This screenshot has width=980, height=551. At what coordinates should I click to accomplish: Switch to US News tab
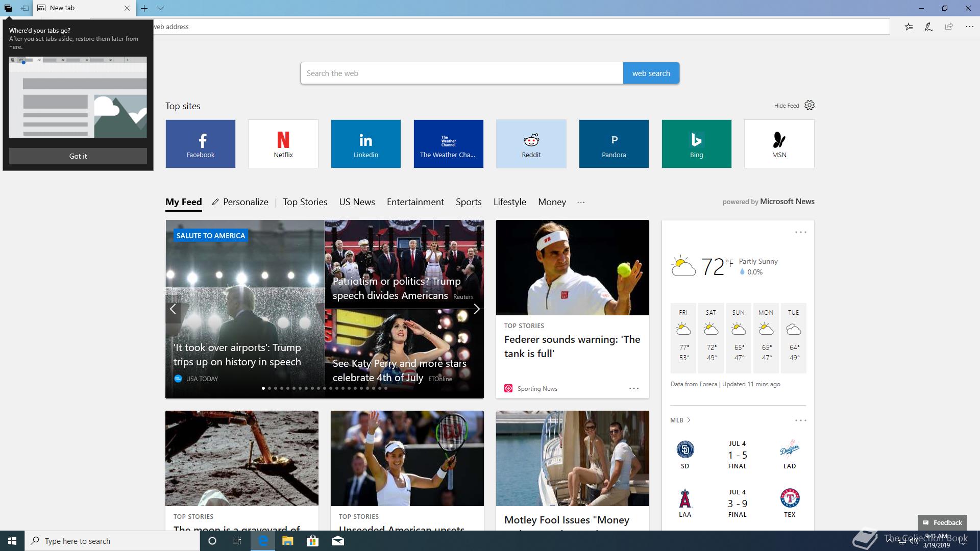coord(357,202)
